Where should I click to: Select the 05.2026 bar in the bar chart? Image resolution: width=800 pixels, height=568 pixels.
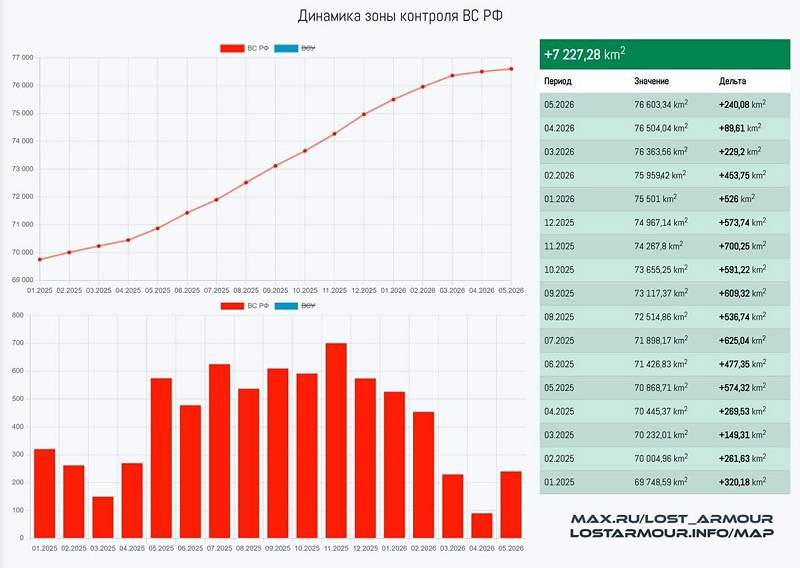pyautogui.click(x=511, y=505)
